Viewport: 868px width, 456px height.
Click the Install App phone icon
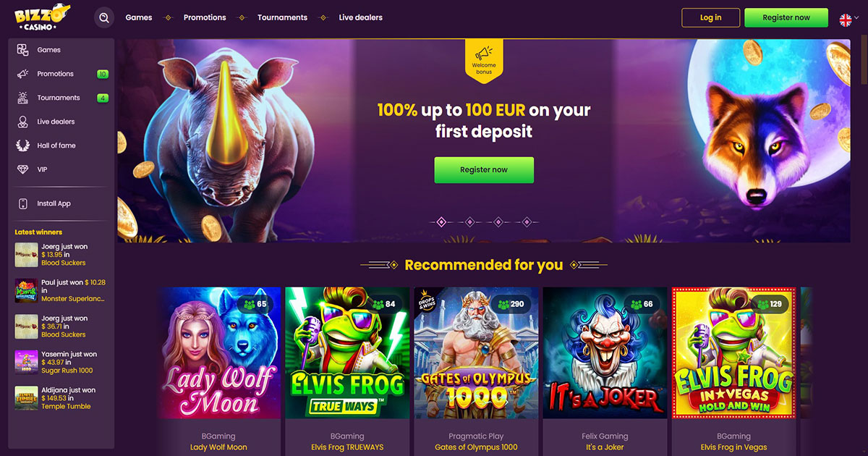click(23, 203)
